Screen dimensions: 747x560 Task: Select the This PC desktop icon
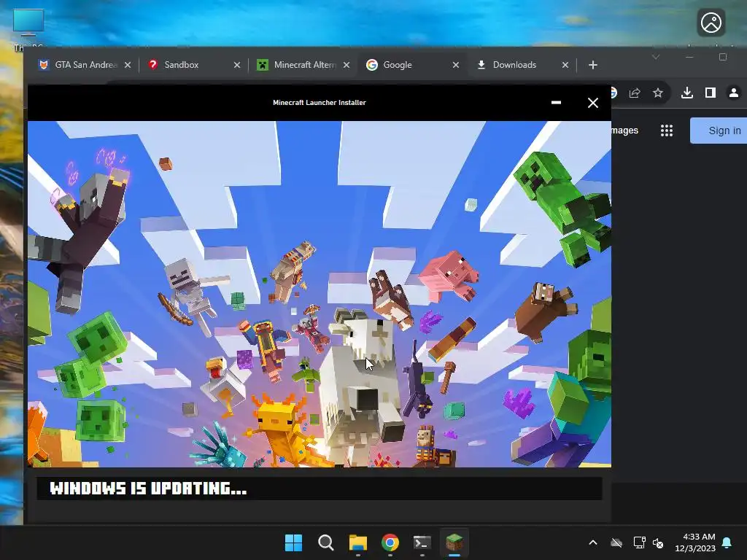(x=28, y=28)
